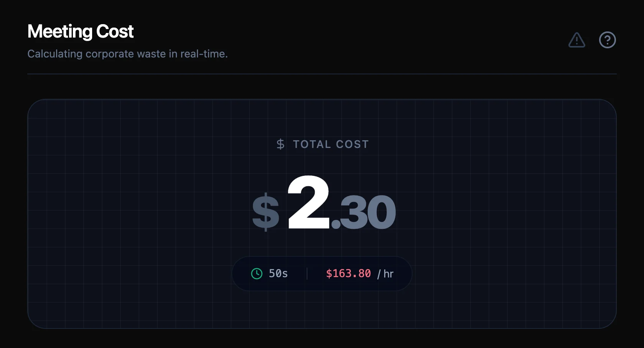Click the $ symbol before the big total
Viewport: 644px width, 348px height.
coord(266,211)
